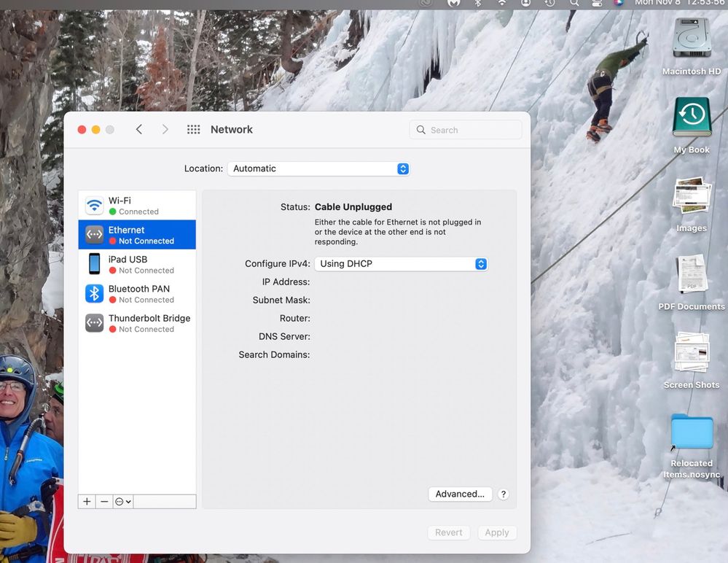
Task: Open the Location dropdown set to Automatic
Action: (318, 168)
